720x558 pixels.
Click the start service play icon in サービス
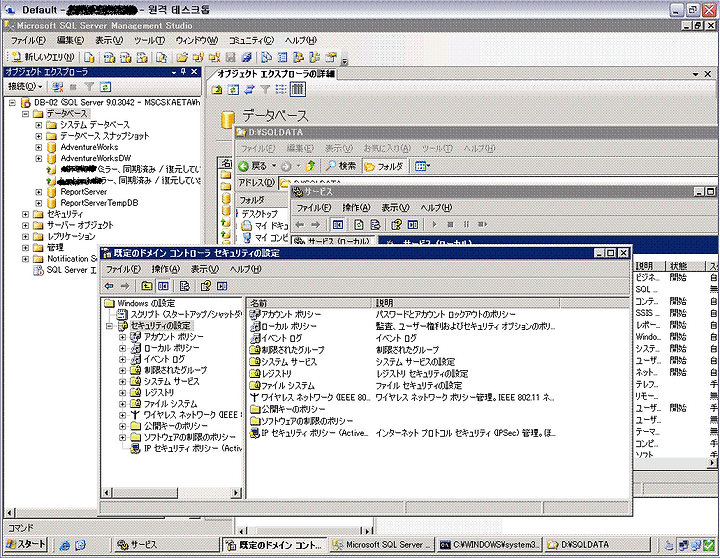click(x=434, y=224)
